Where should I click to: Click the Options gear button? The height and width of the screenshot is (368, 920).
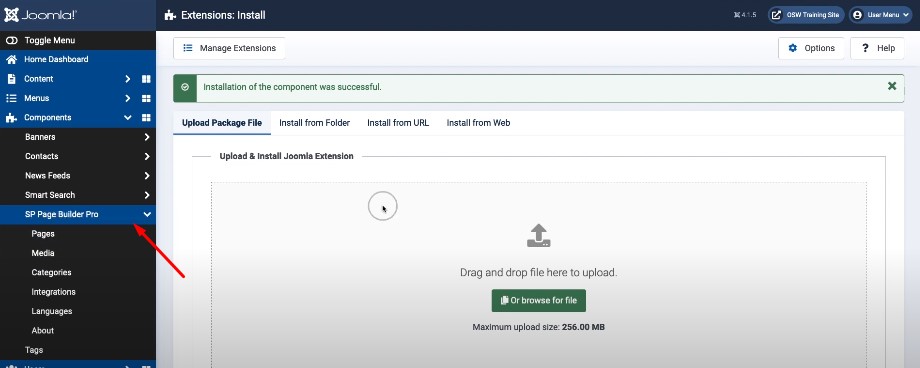click(811, 48)
